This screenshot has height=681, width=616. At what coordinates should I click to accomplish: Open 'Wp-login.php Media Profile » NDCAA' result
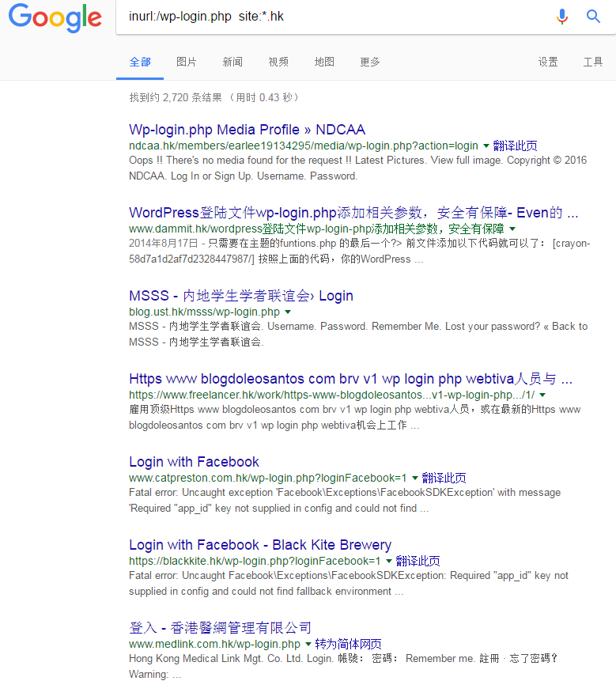(247, 130)
